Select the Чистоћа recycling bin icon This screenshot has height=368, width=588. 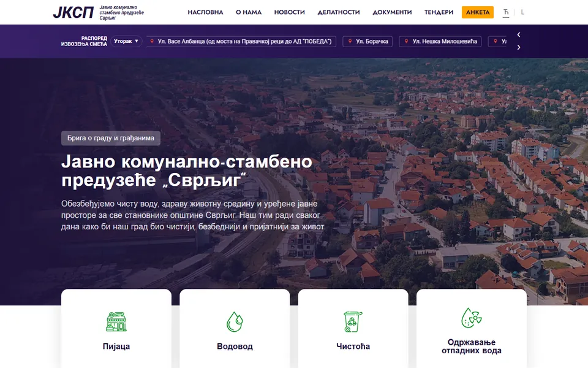tap(353, 322)
